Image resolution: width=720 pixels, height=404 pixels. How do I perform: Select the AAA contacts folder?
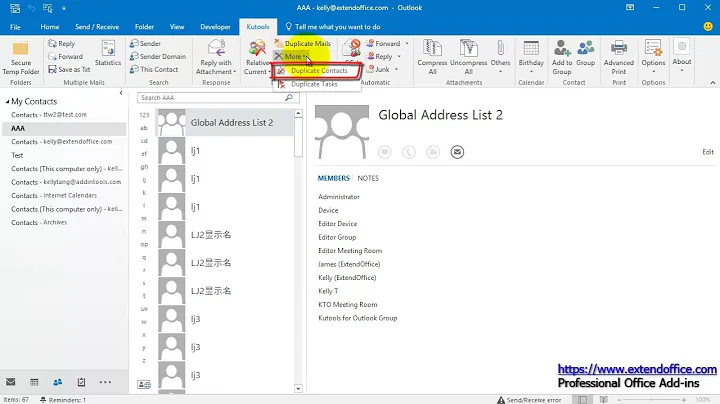click(x=64, y=129)
